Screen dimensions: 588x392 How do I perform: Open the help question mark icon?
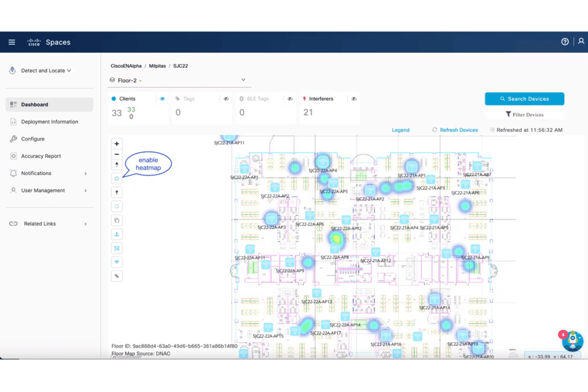565,42
